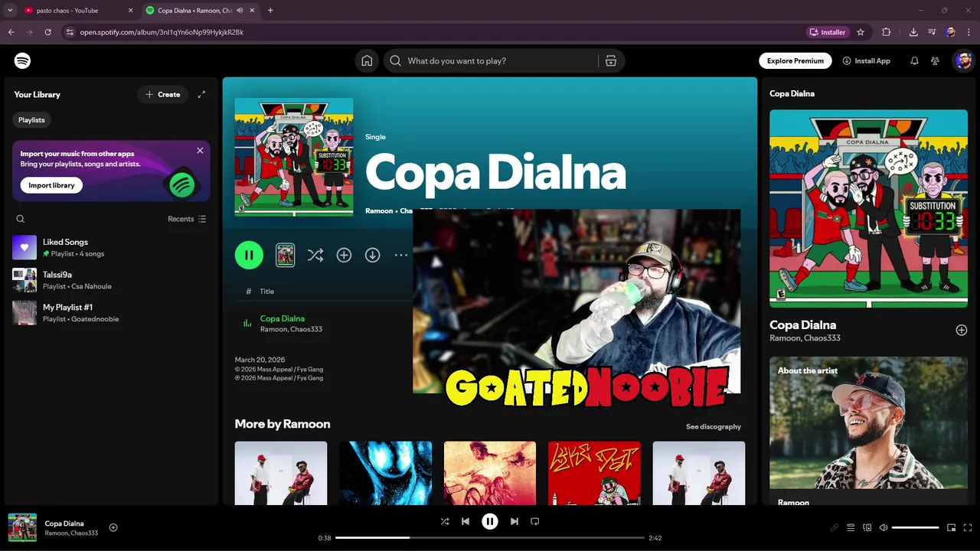The image size is (980, 551).
Task: Add Copa Dialna to Liked Songs in sidebar panel
Action: pos(962,330)
